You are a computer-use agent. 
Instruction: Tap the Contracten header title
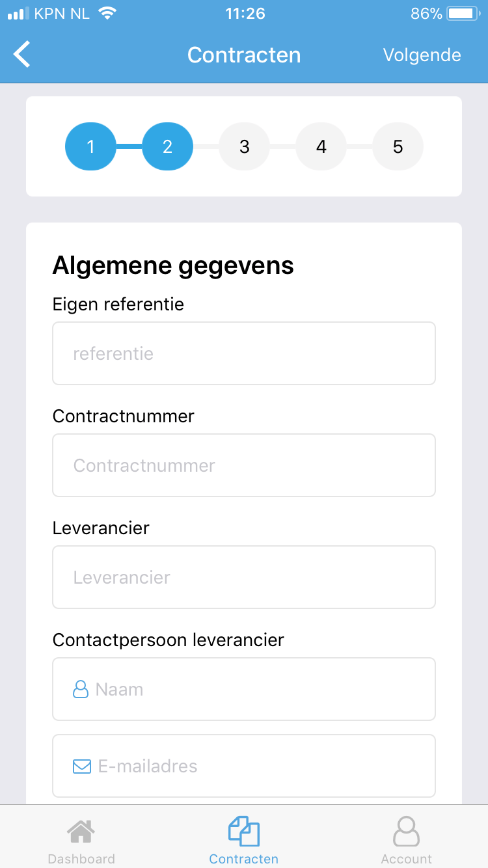[244, 55]
